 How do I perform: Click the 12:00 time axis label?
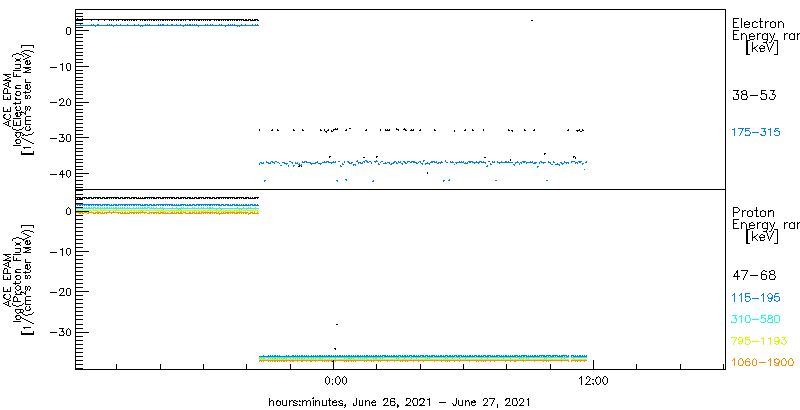pyautogui.click(x=595, y=380)
